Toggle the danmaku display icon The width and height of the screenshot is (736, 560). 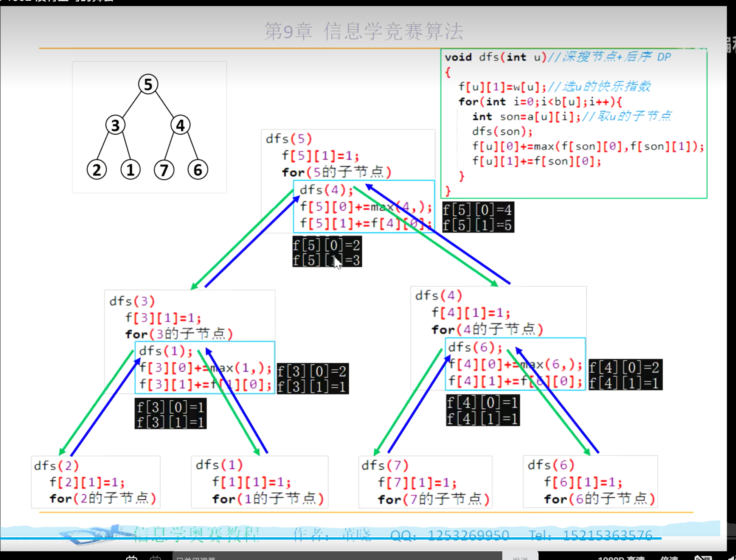[132, 558]
